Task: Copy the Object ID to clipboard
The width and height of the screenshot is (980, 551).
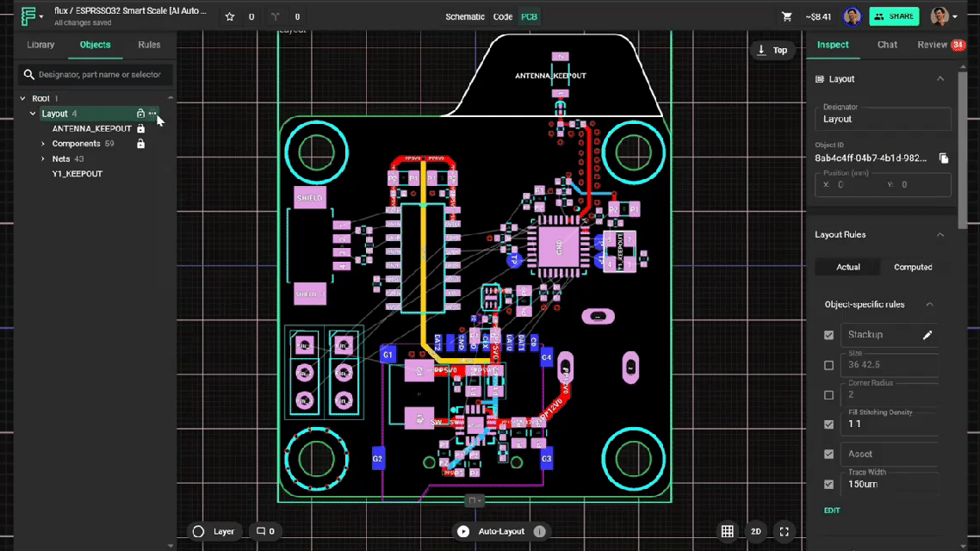Action: point(944,158)
